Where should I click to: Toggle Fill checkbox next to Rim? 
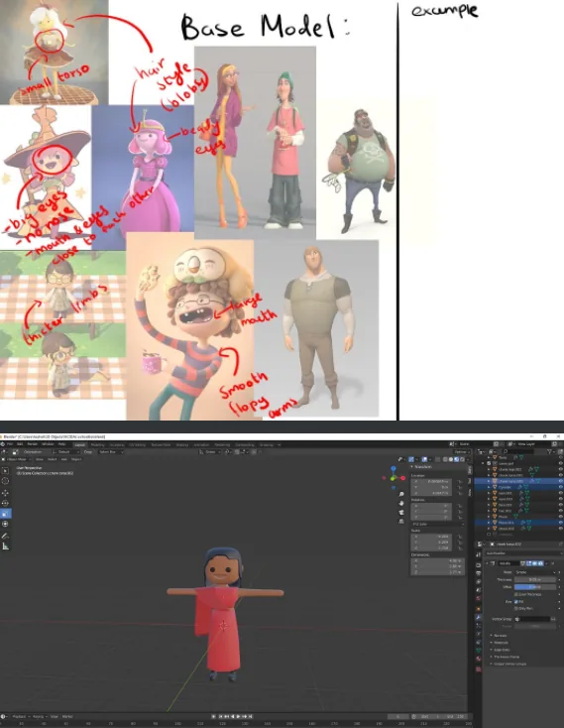tap(516, 602)
